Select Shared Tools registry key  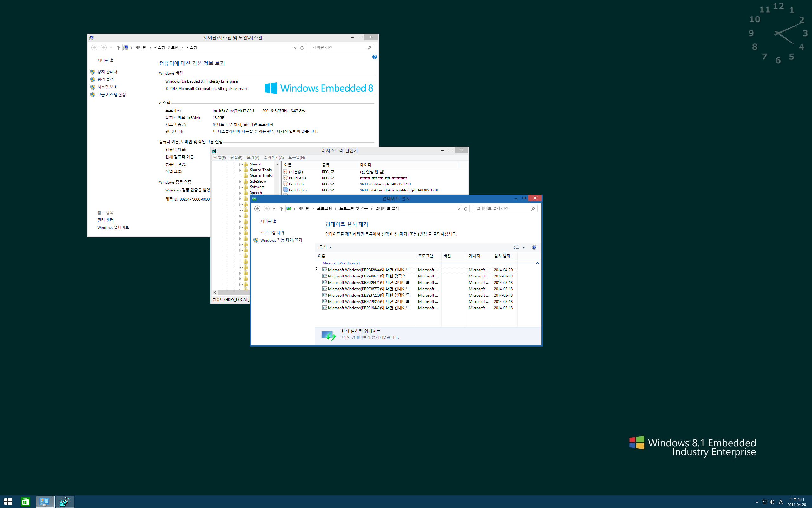pyautogui.click(x=260, y=170)
